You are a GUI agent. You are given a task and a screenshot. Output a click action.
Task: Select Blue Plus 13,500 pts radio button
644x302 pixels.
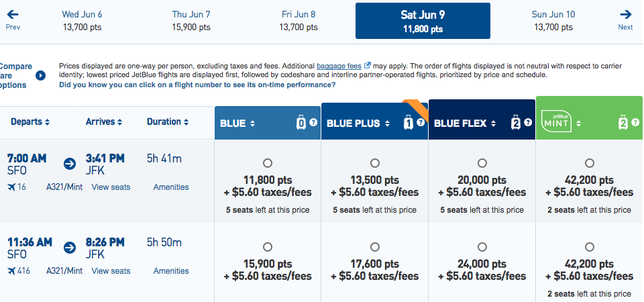[x=374, y=163]
